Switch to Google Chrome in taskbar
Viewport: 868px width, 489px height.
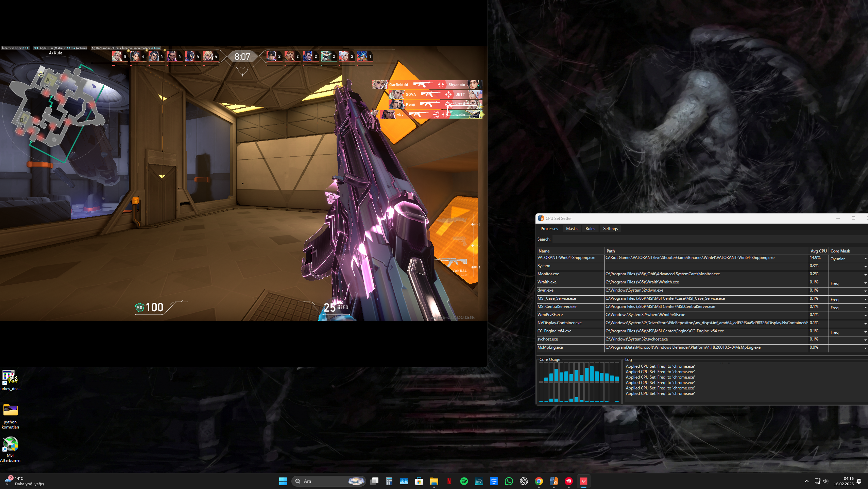539,481
